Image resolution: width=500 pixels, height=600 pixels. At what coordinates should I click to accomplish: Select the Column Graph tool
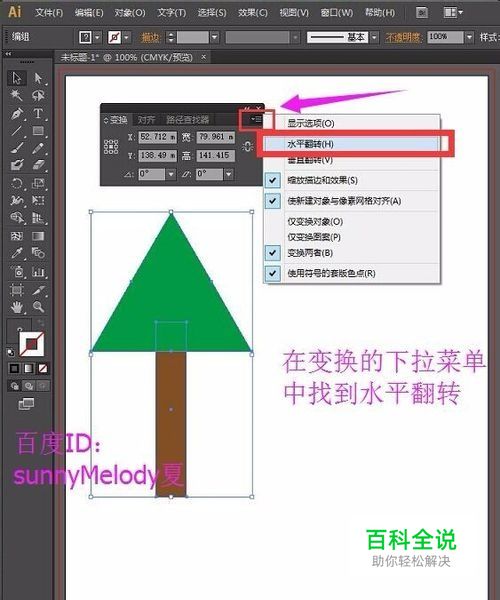coord(38,272)
